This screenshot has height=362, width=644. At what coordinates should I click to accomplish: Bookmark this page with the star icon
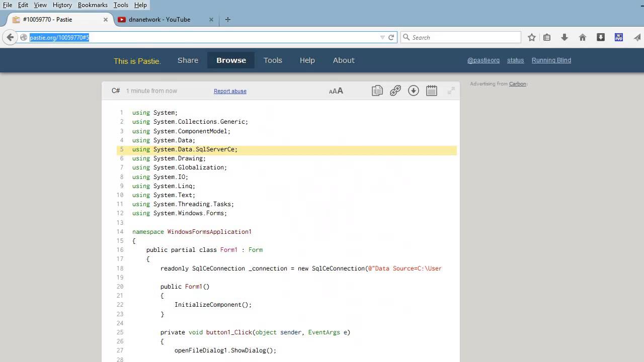(x=532, y=37)
